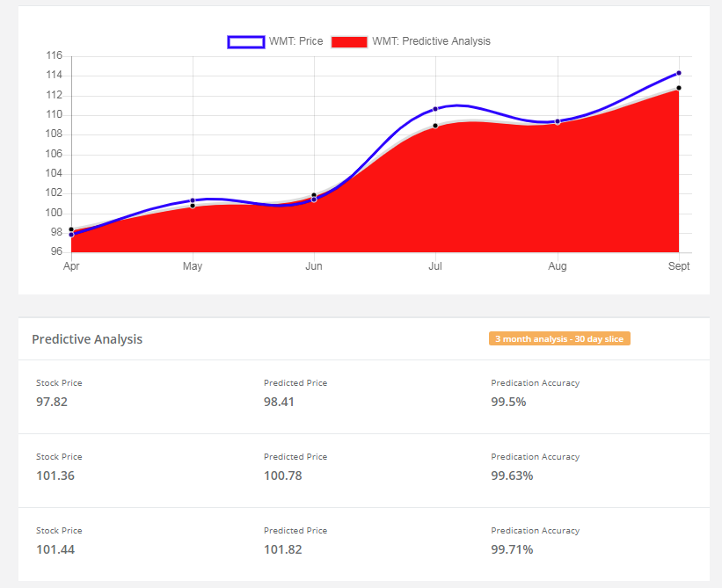Toggle the WMT: Predictive Analysis red legend swatch
The image size is (722, 588).
pyautogui.click(x=349, y=42)
